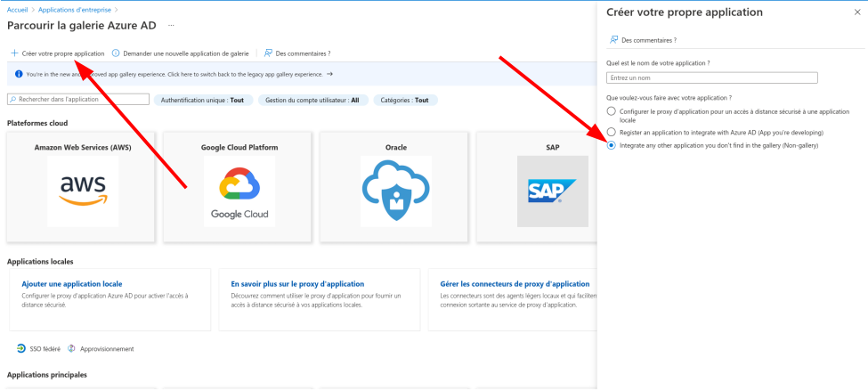The image size is (868, 391).
Task: Click the SSO fédéré icon
Action: point(21,349)
